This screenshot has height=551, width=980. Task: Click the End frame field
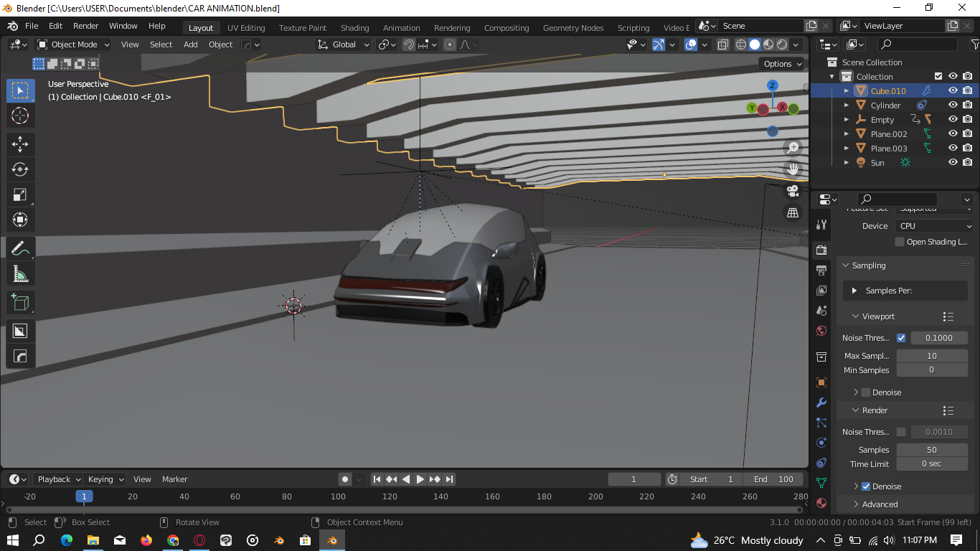tap(773, 479)
